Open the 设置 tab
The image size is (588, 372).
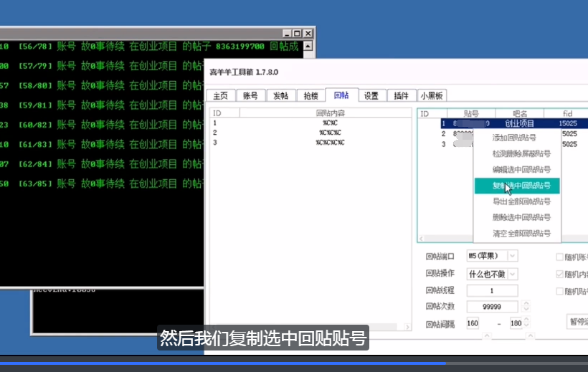tap(371, 95)
